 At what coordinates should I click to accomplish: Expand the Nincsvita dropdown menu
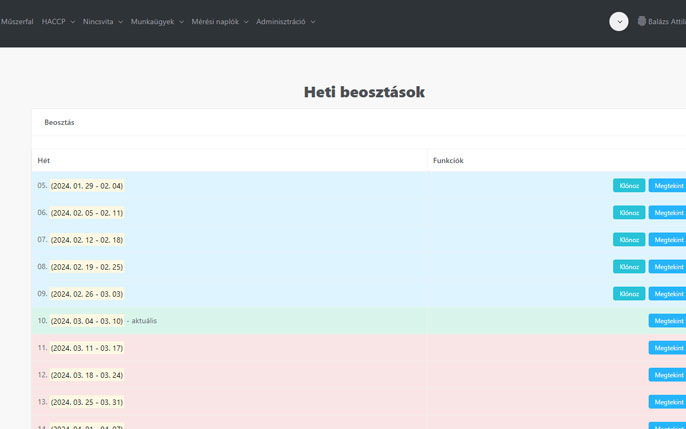[x=103, y=21]
